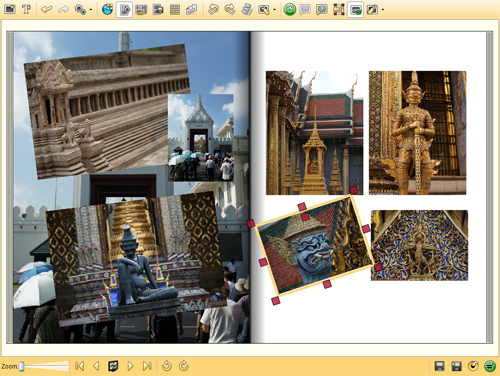
Task: Redo the last undone action
Action: (x=63, y=9)
